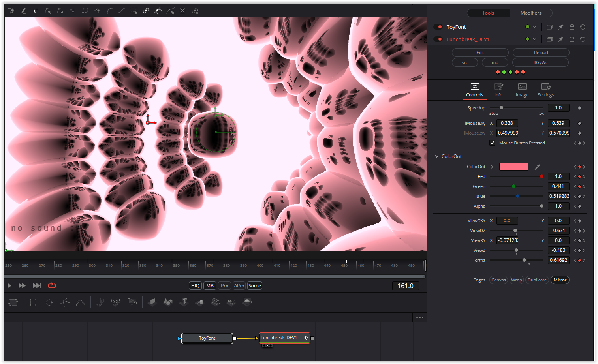Add a Text 3D node from toolbar

pyautogui.click(x=184, y=302)
